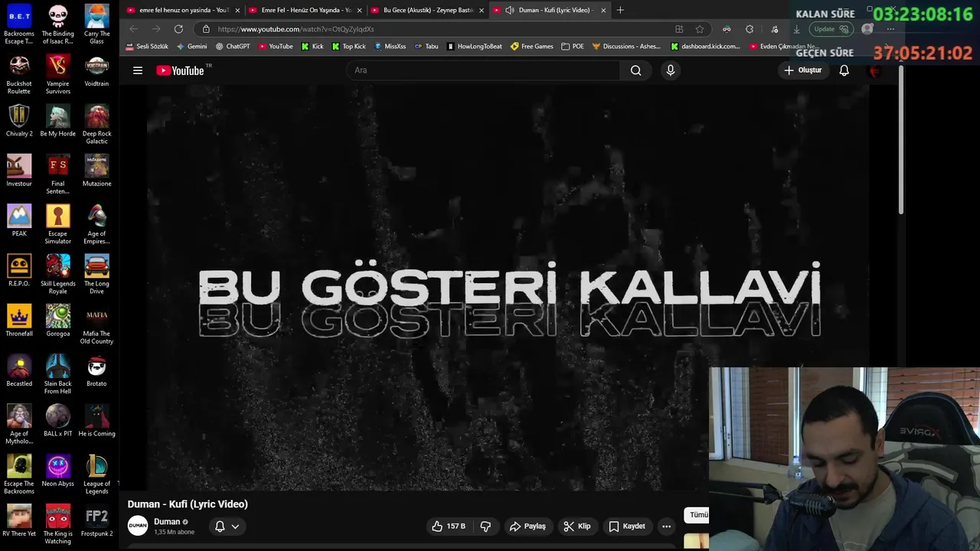Expand the subscription notification dropdown chevron
The width and height of the screenshot is (980, 551).
tap(235, 527)
